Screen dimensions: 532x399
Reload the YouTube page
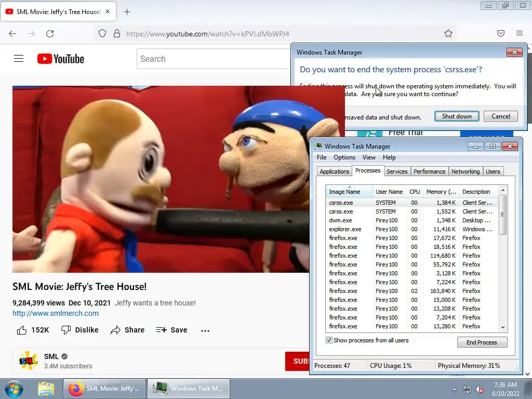50,34
